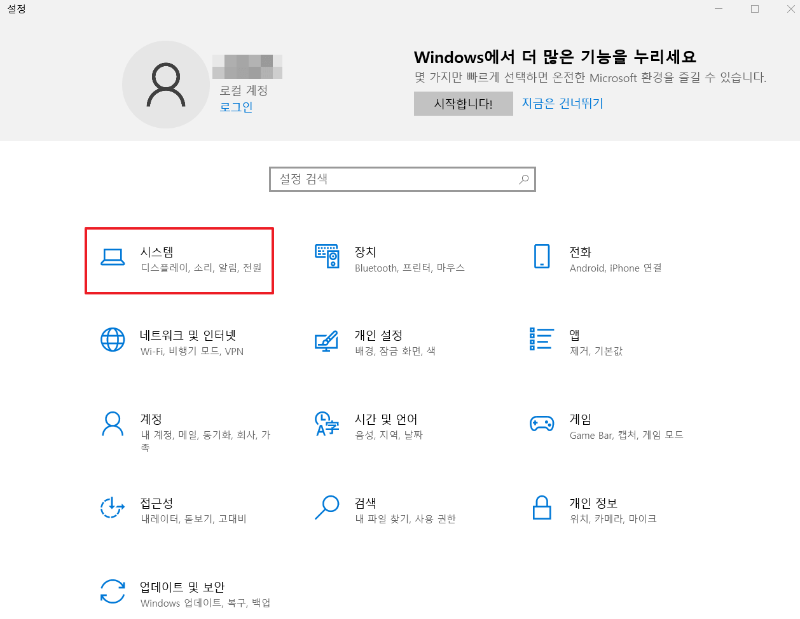Open the 시스템 laptop icon
800x619 pixels.
click(112, 257)
